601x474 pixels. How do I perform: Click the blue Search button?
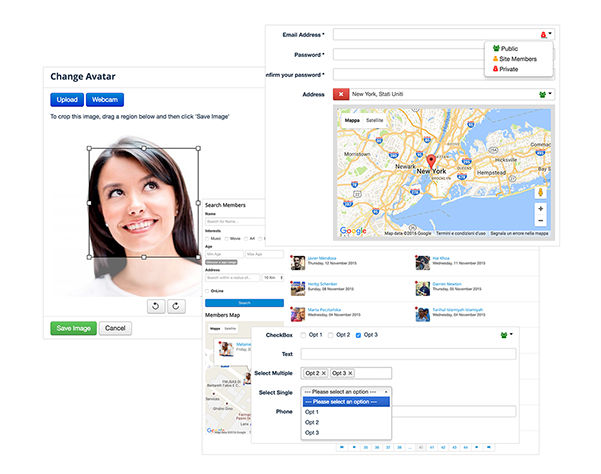[x=245, y=303]
